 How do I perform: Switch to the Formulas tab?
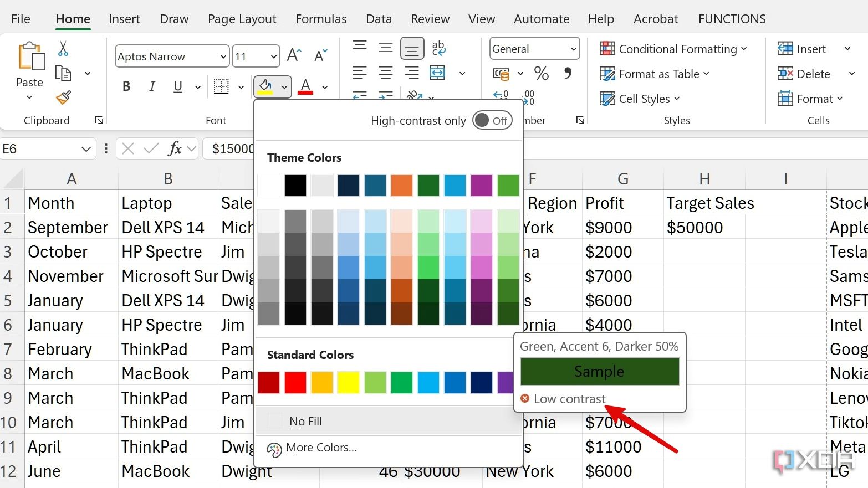click(x=321, y=19)
